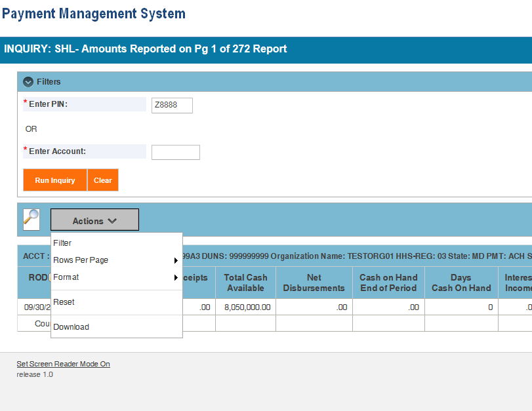
Task: Choose Filter from the Actions menu
Action: coord(116,243)
